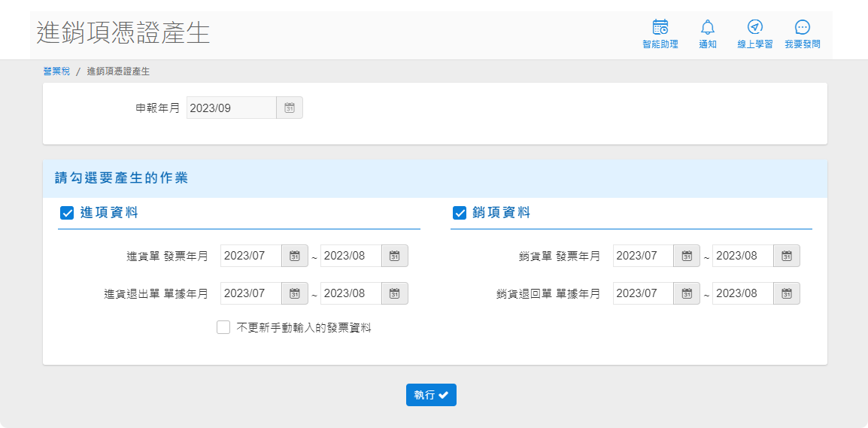Open start date calendar for 進貨單 發票年月
Image resolution: width=868 pixels, height=428 pixels.
click(295, 256)
